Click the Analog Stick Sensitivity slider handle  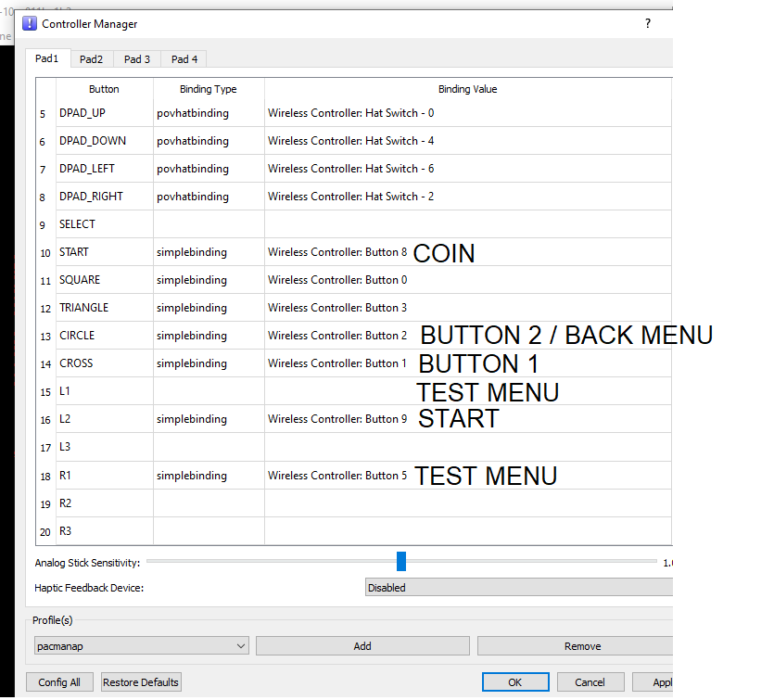tap(401, 561)
